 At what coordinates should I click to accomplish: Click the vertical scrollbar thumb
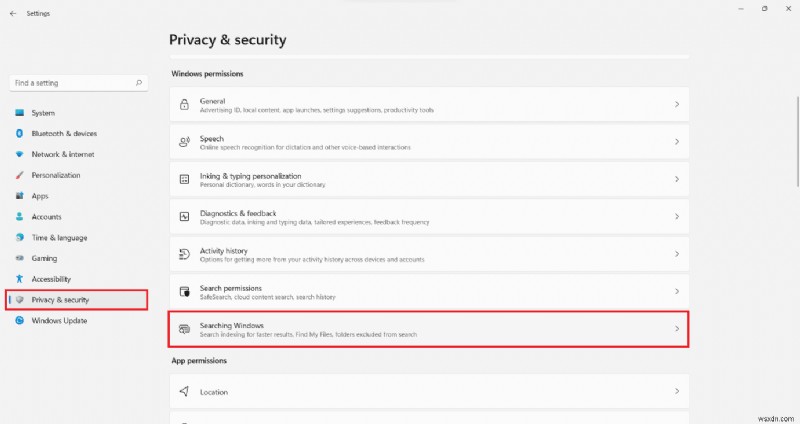[798, 141]
